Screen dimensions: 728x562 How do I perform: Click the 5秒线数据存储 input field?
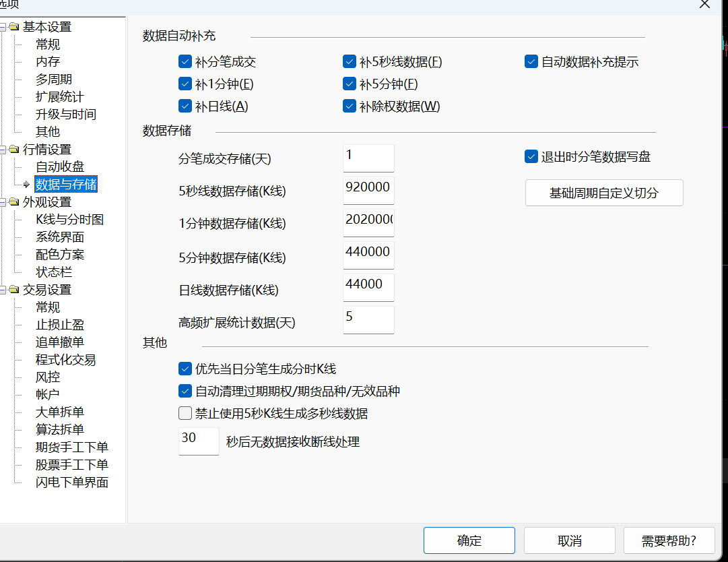(x=368, y=191)
